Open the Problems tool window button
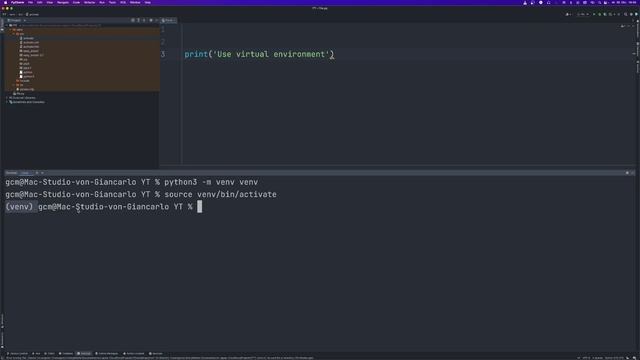The height and width of the screenshot is (360, 640). coord(66,353)
